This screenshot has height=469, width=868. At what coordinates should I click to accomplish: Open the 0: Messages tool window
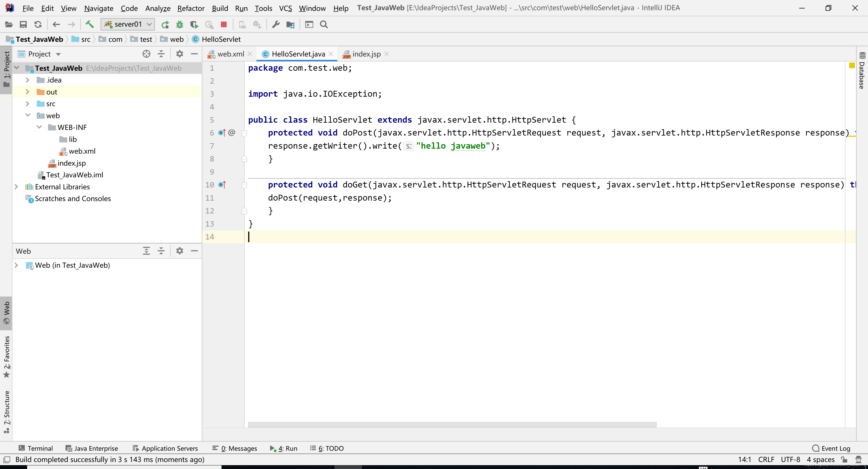coord(235,448)
